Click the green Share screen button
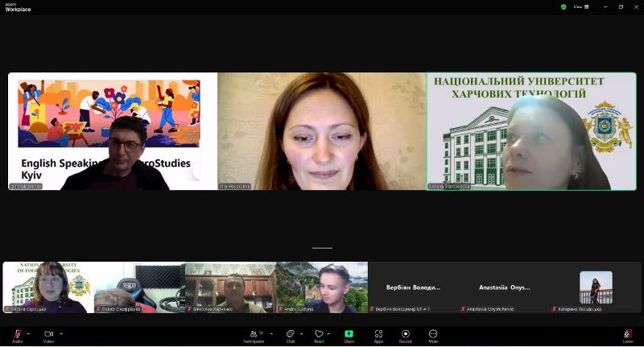The width and height of the screenshot is (644, 347). pyautogui.click(x=349, y=336)
